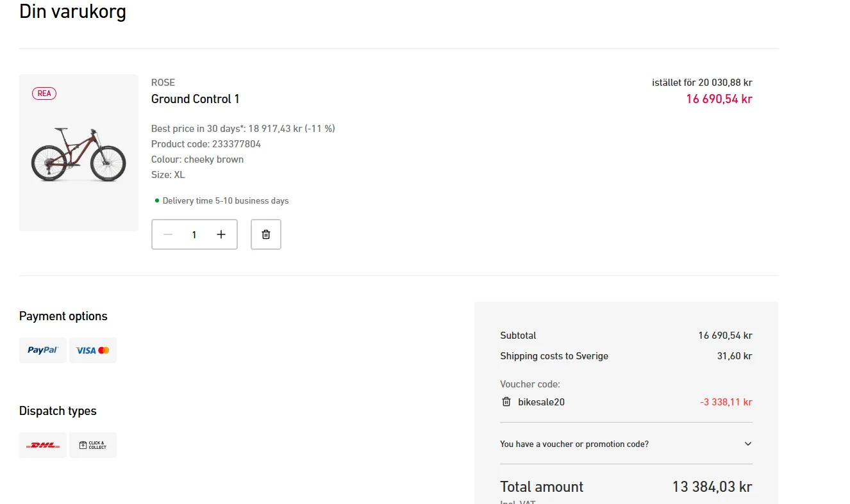This screenshot has width=850, height=504.
Task: Click the Delivery time 5-10 business days text
Action: click(x=226, y=201)
